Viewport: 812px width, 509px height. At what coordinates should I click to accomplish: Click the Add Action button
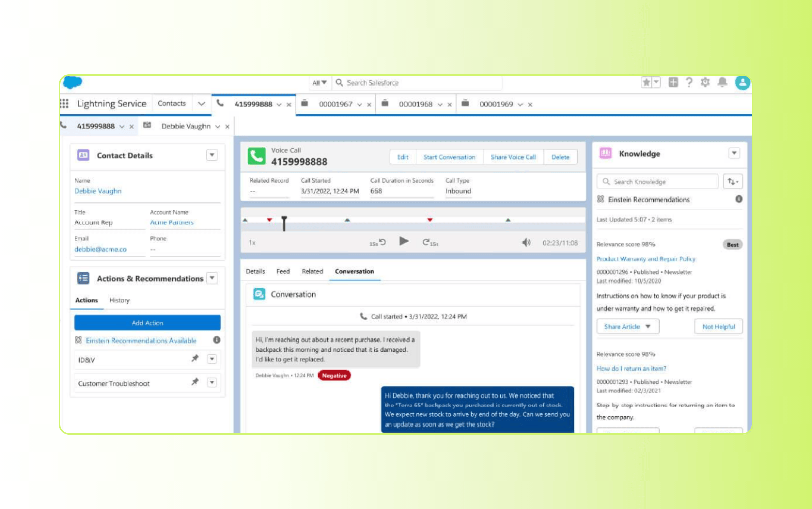(x=148, y=323)
